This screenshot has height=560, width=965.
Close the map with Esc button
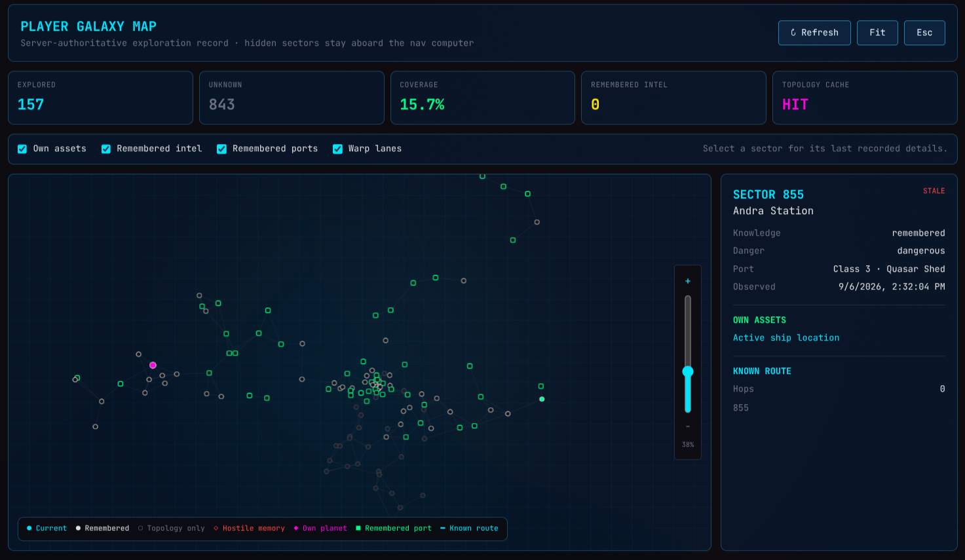(924, 33)
